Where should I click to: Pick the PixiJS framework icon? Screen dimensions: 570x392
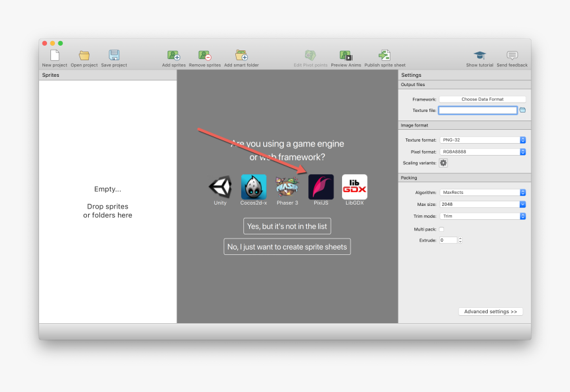click(x=321, y=186)
